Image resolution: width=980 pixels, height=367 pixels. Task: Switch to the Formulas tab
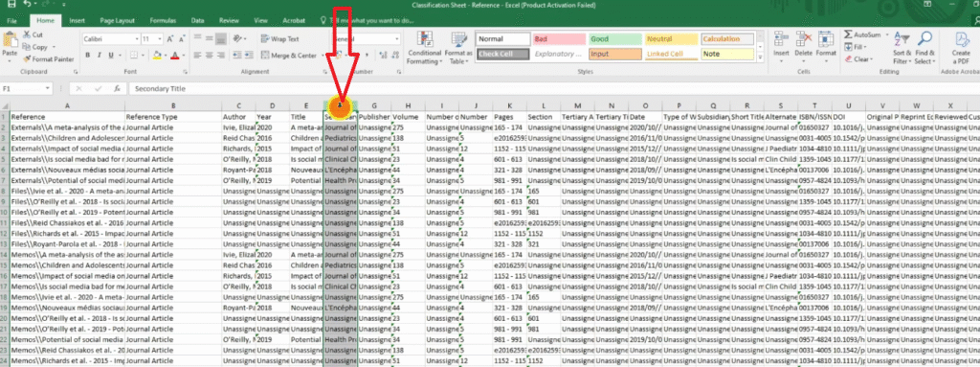click(x=163, y=21)
